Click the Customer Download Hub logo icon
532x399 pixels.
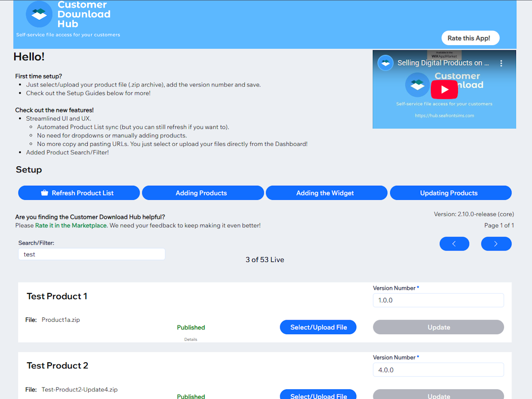39,14
